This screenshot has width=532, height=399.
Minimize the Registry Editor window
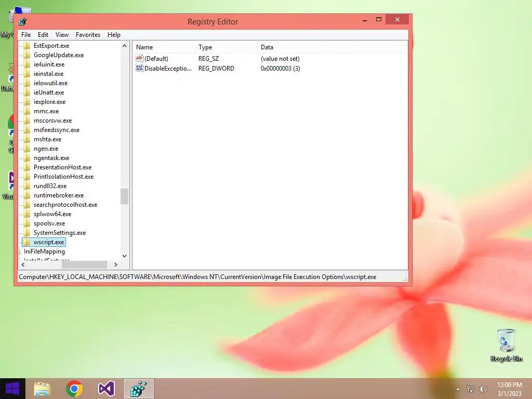tap(365, 20)
